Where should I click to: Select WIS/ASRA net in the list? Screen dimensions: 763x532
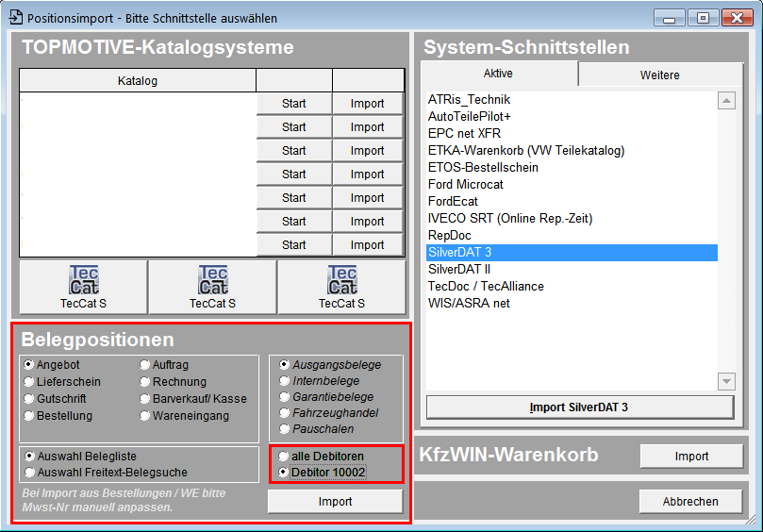click(572, 303)
